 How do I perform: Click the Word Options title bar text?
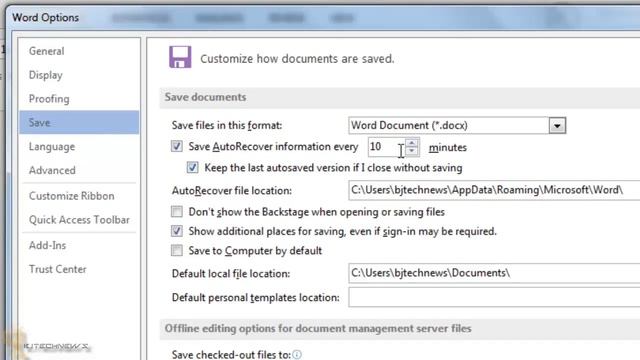45,18
